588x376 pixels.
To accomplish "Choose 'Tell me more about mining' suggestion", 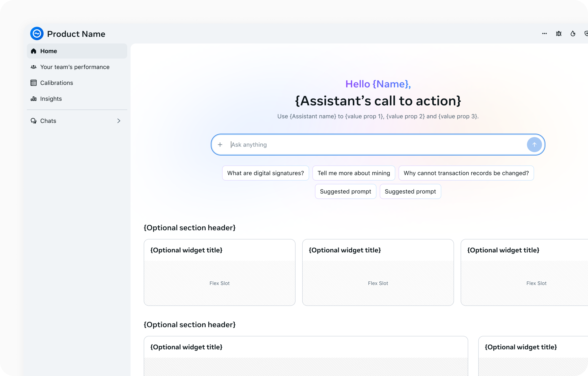I will click(x=354, y=173).
